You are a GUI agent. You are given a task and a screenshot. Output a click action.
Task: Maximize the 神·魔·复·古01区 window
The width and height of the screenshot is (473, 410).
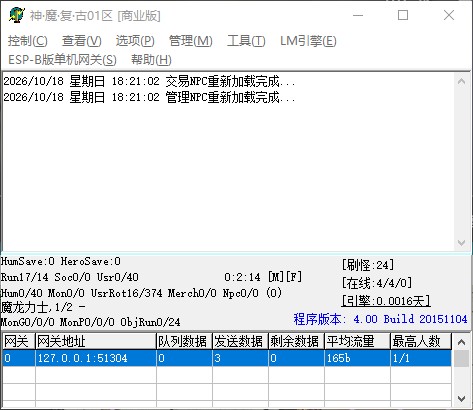403,15
